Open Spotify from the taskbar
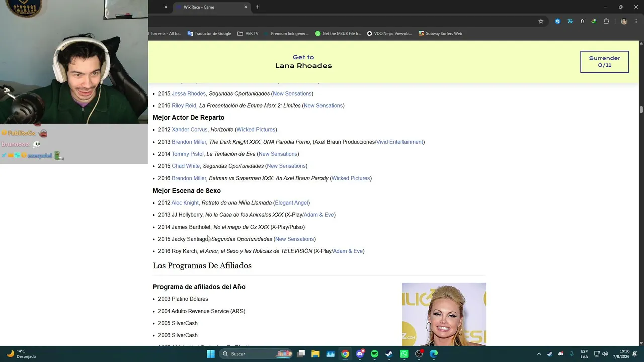This screenshot has height=362, width=644. coord(374,354)
